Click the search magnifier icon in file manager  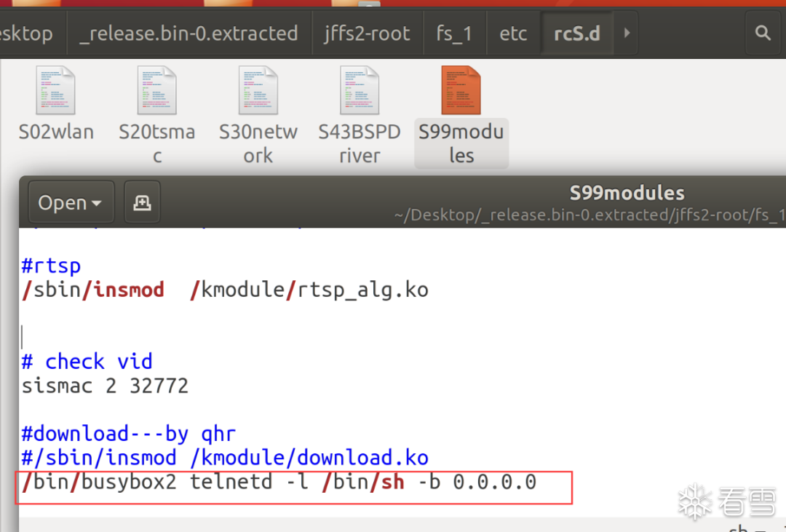[x=763, y=33]
